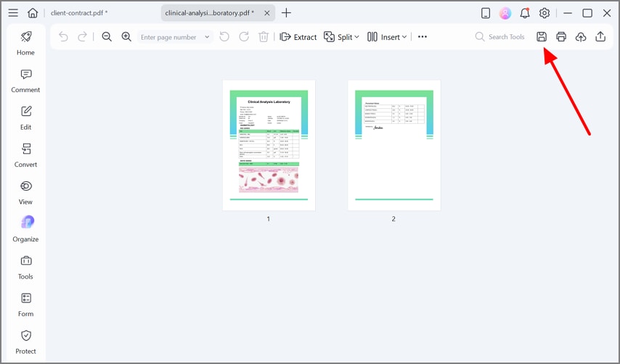Select the Organize section
Screen dimensions: 620x364
(25, 229)
